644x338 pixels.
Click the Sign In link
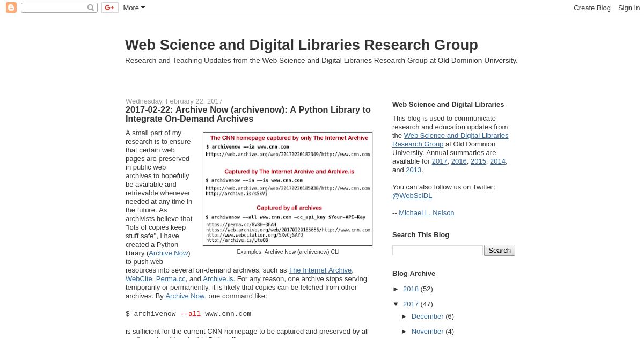coord(629,8)
